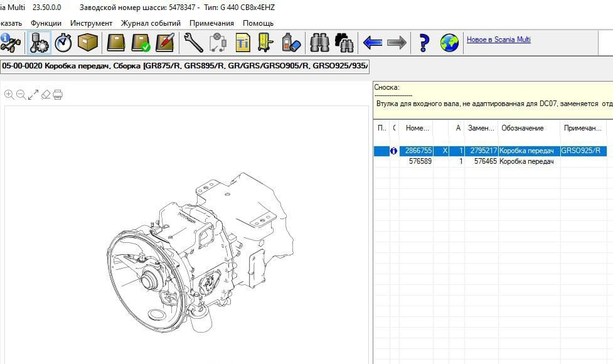Click the globe icon in the toolbar

point(449,43)
